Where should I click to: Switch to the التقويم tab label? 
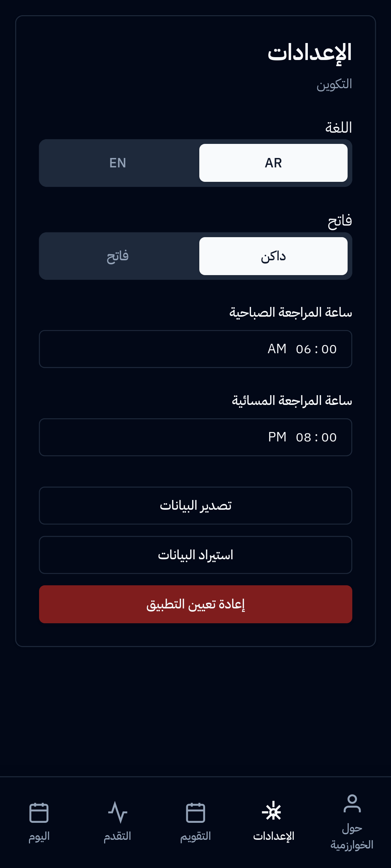(195, 836)
